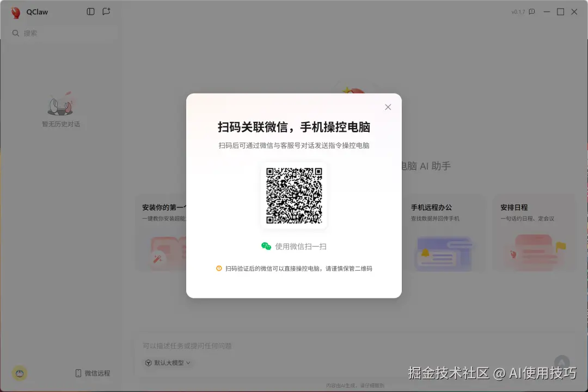588x392 pixels.
Task: Click the green WeChat logo icon
Action: (266, 246)
